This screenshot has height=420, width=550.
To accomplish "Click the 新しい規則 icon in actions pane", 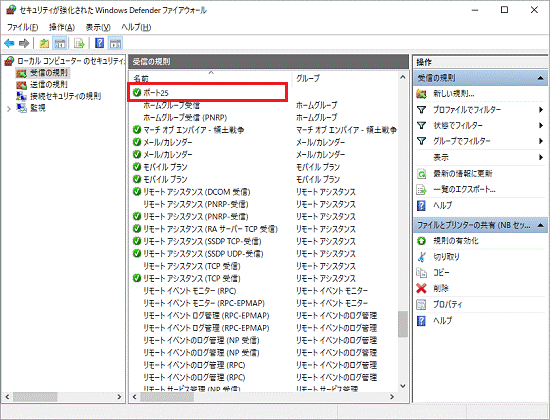I will pos(421,94).
